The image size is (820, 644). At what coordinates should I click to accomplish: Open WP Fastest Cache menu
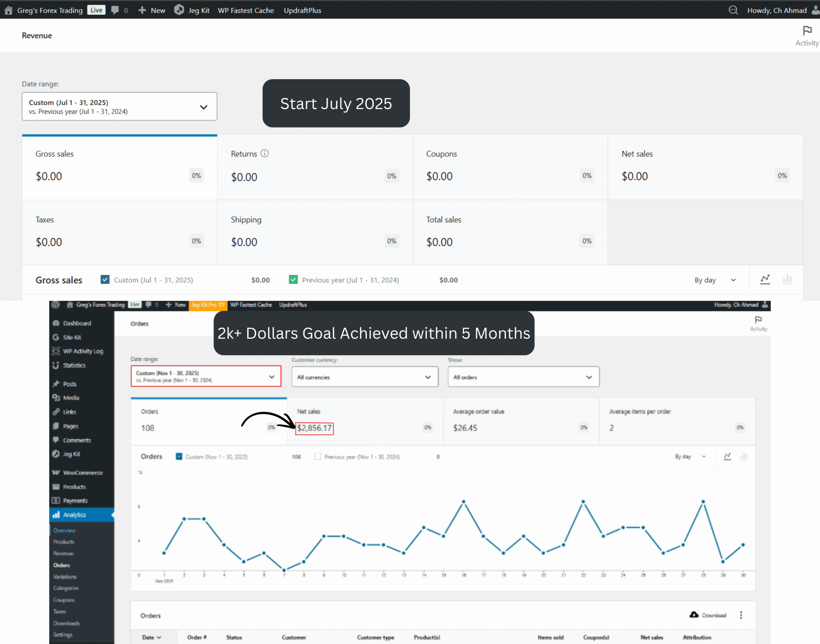(x=246, y=10)
